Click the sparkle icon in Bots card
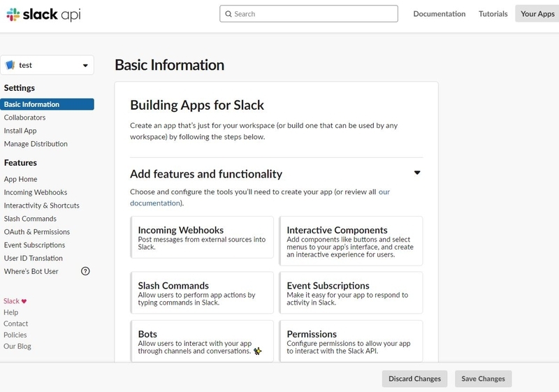The width and height of the screenshot is (559, 392). pyautogui.click(x=257, y=351)
